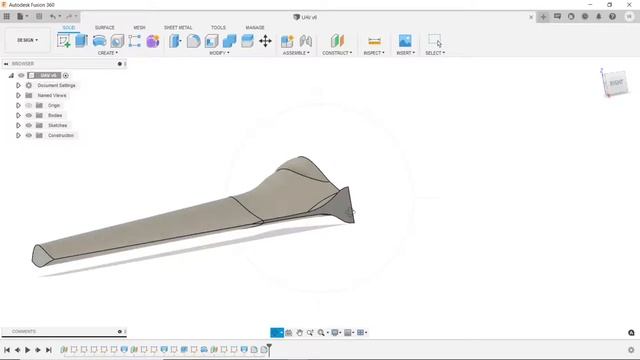Expand the Sketches node
The image size is (640, 360).
18,125
